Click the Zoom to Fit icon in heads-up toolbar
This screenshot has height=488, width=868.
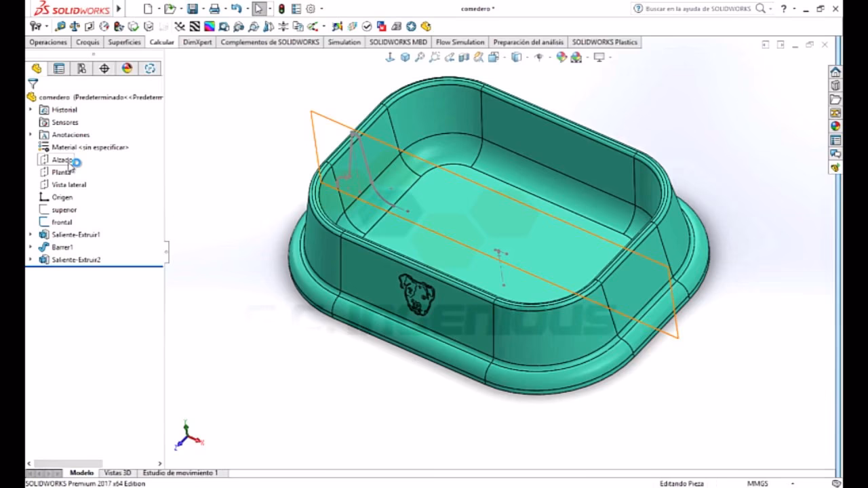419,57
